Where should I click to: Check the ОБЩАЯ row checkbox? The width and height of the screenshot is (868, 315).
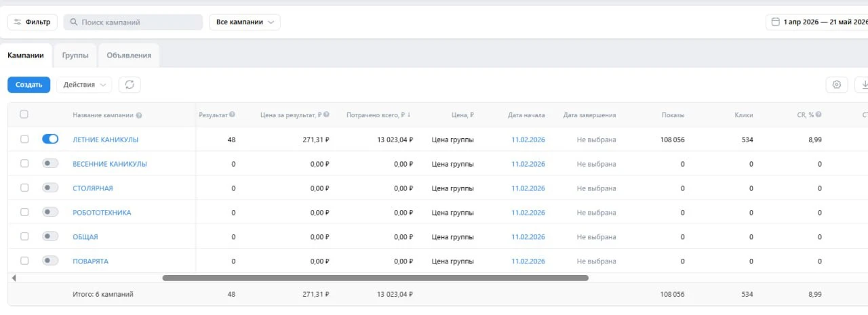24,236
